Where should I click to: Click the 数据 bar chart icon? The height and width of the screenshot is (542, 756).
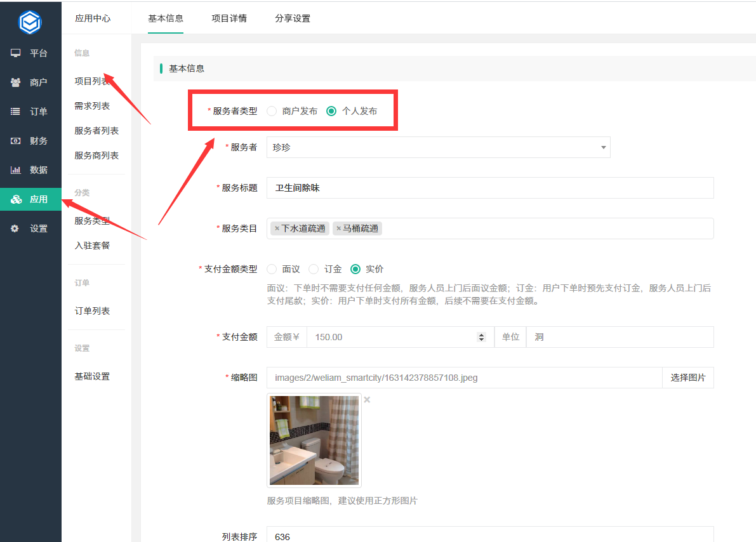[15, 169]
